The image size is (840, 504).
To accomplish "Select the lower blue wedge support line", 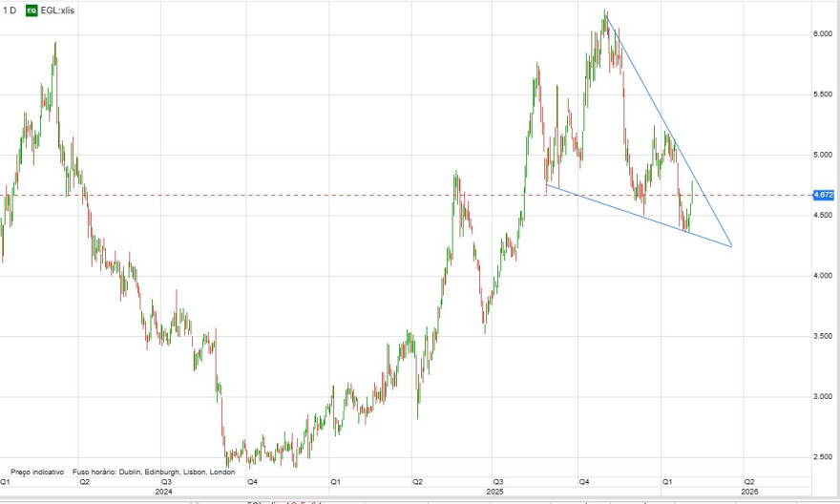I will tap(638, 216).
